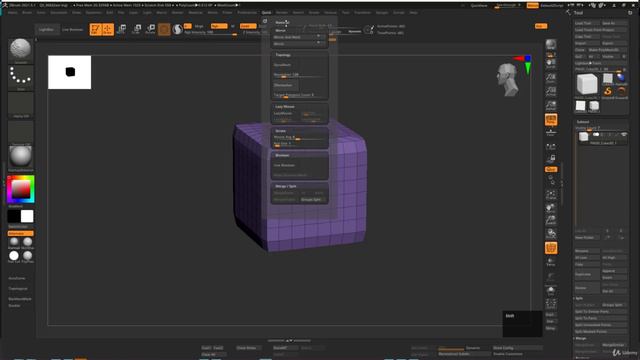The image size is (640, 360).
Task: Open the Mirror And Weld options arrow
Action: point(318,37)
